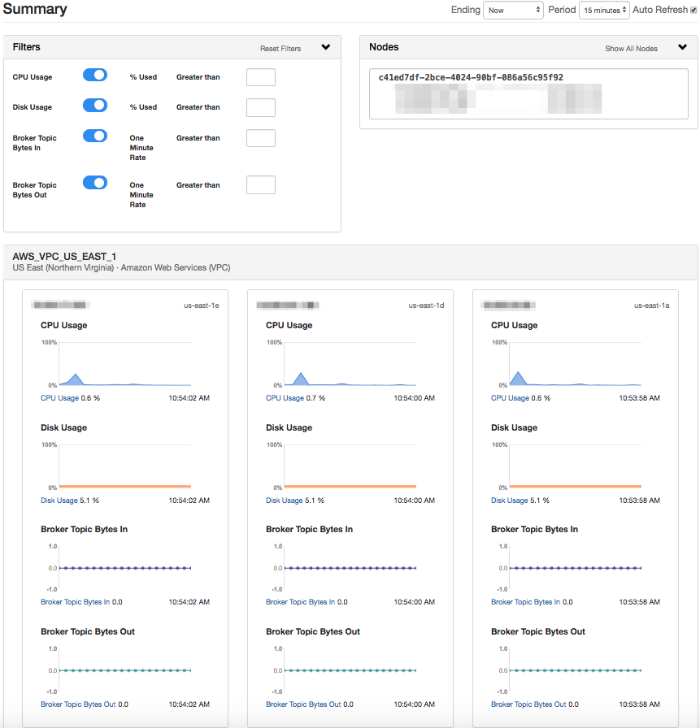Click the AWS_VPC_US_EAST_1 region header
Screen dimensions: 700x728
tap(65, 256)
